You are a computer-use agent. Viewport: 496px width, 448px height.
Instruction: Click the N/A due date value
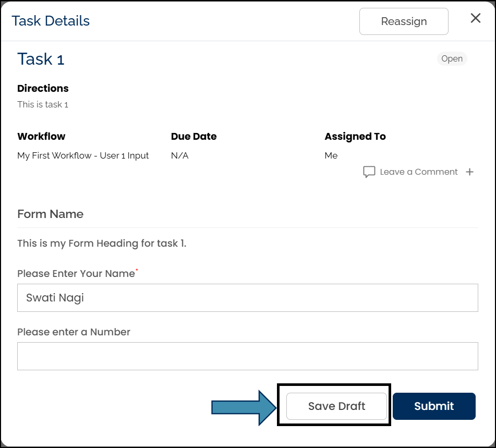pyautogui.click(x=179, y=155)
